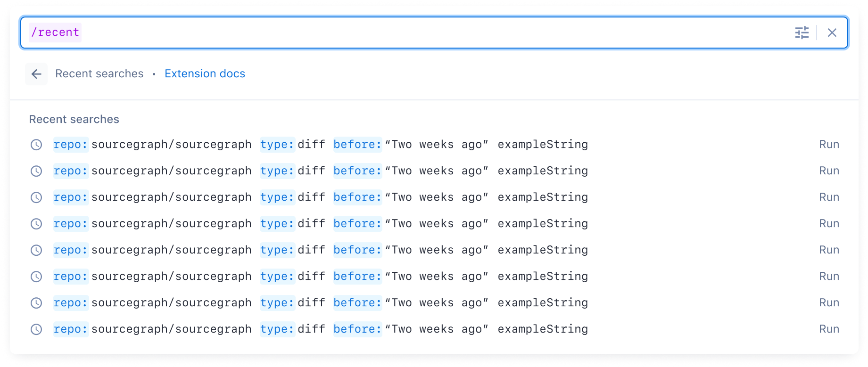The image size is (868, 367).
Task: Run the first recent search
Action: click(x=829, y=144)
